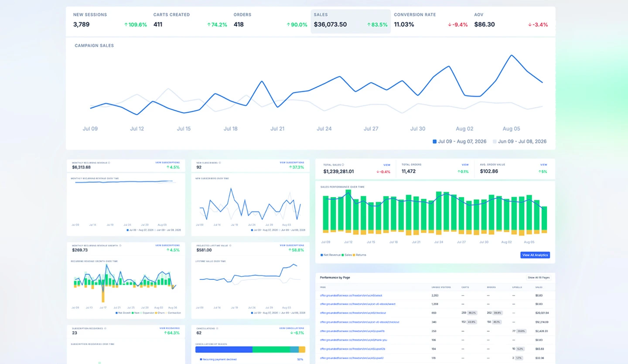Click View Subscriptions in Monthly Recurring Revenue card

[x=167, y=163]
